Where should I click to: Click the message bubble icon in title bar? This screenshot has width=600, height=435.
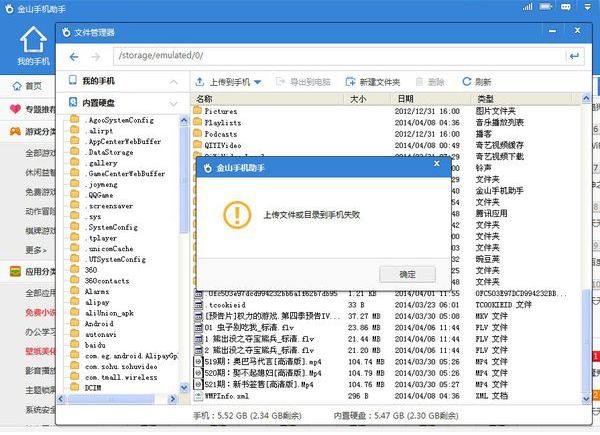[566, 7]
